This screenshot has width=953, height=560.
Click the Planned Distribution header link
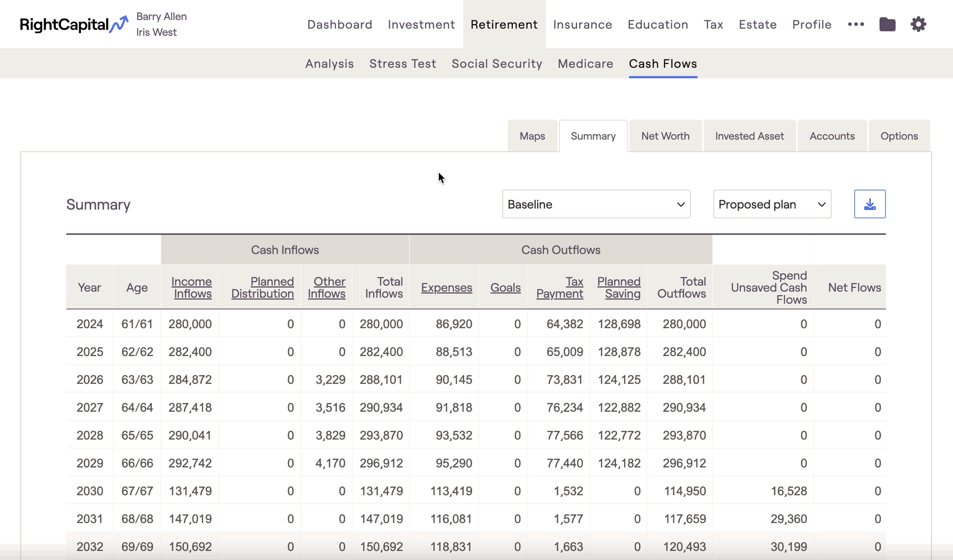point(263,288)
